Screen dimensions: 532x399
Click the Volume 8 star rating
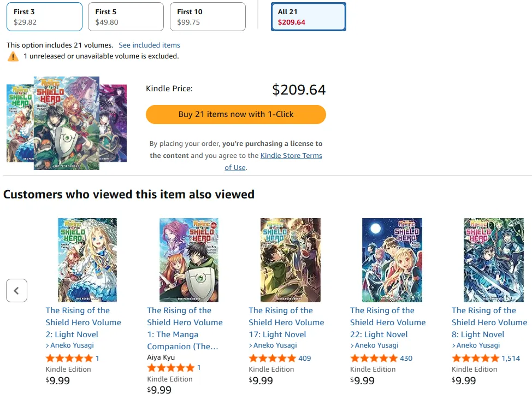[475, 359]
